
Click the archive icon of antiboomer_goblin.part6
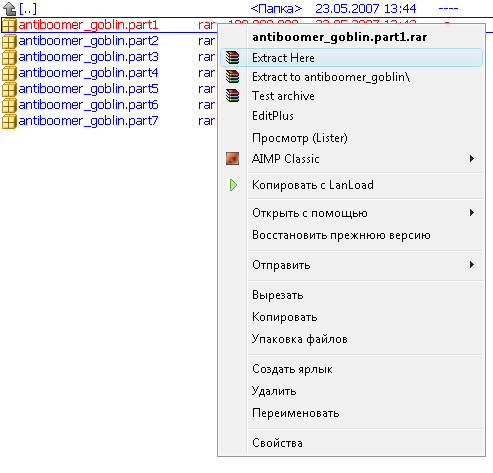pos(9,105)
